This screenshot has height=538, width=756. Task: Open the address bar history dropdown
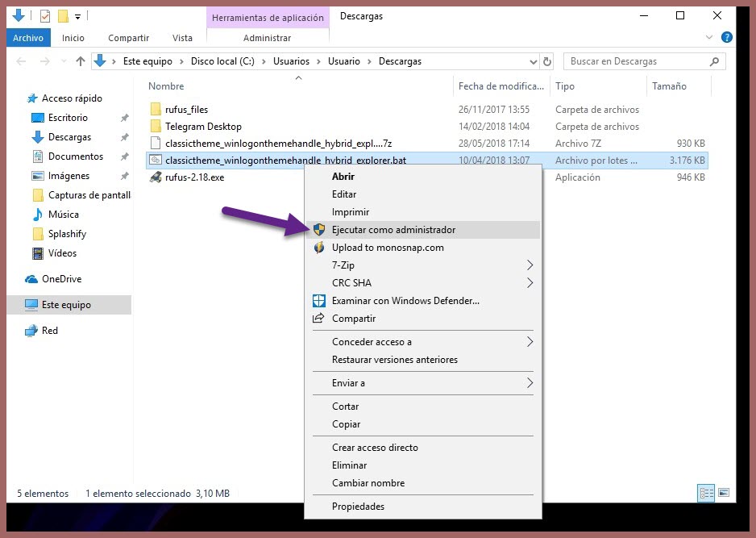[x=533, y=61]
